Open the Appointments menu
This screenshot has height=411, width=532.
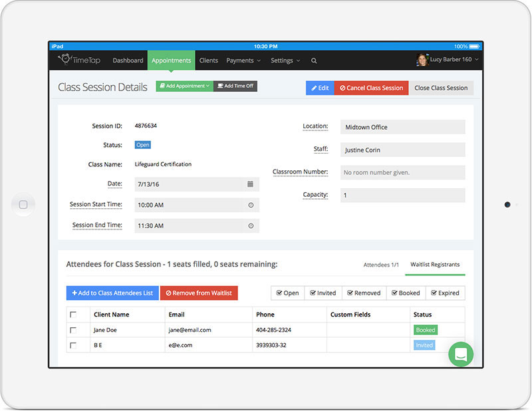(x=172, y=61)
